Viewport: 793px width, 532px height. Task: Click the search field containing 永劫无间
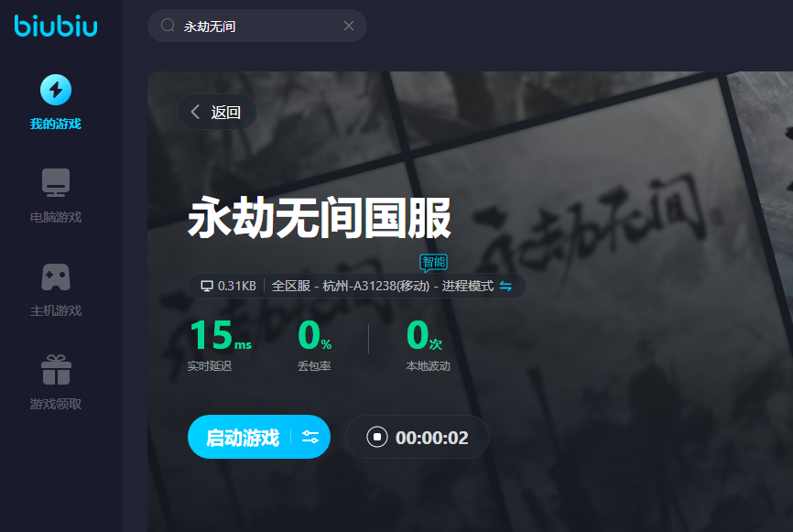click(256, 26)
